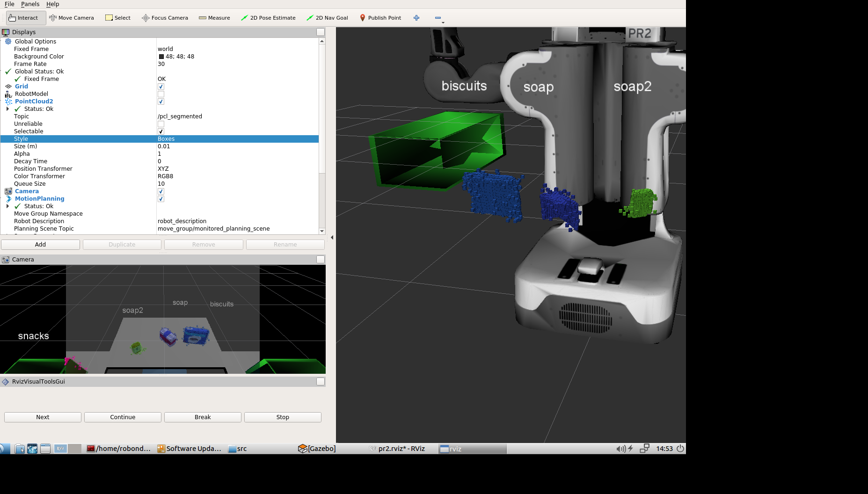The image size is (868, 494).
Task: Click the Grid display icon
Action: (x=8, y=86)
